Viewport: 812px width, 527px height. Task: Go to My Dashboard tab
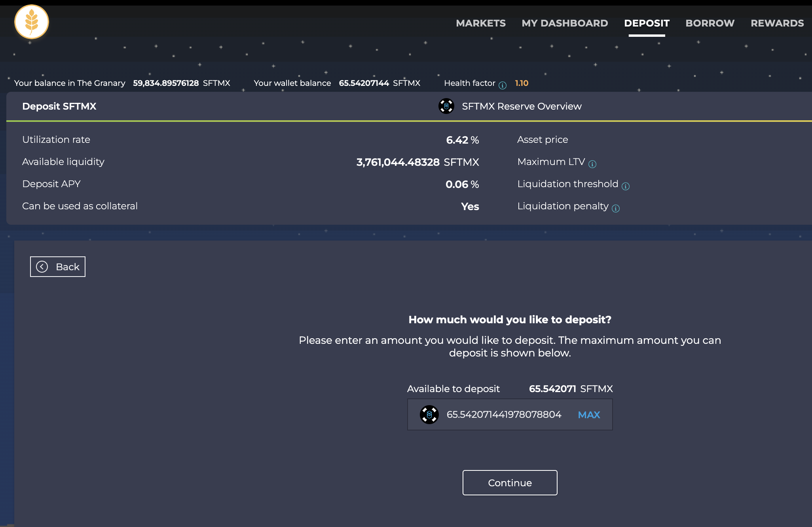(565, 23)
